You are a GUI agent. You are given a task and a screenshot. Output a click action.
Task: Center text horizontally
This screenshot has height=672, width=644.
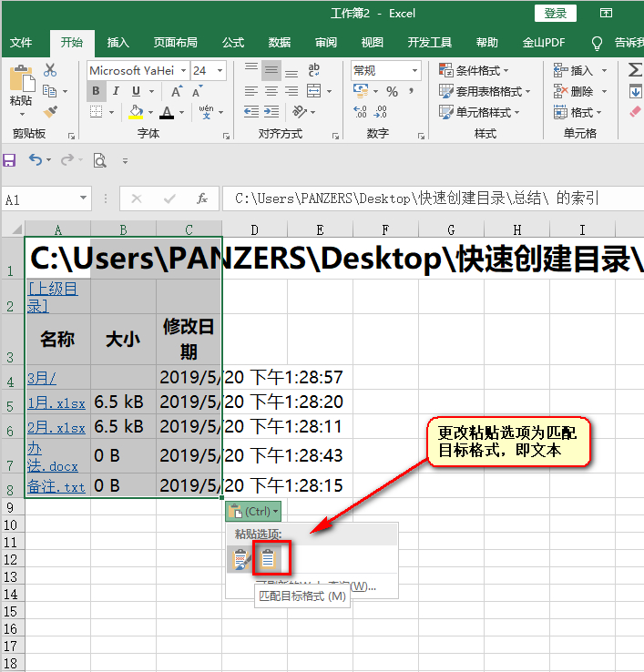[x=271, y=91]
